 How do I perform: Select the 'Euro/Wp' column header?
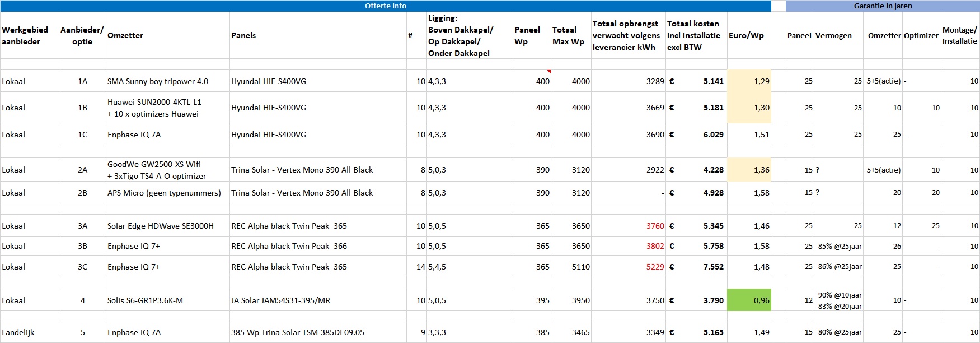(x=749, y=35)
